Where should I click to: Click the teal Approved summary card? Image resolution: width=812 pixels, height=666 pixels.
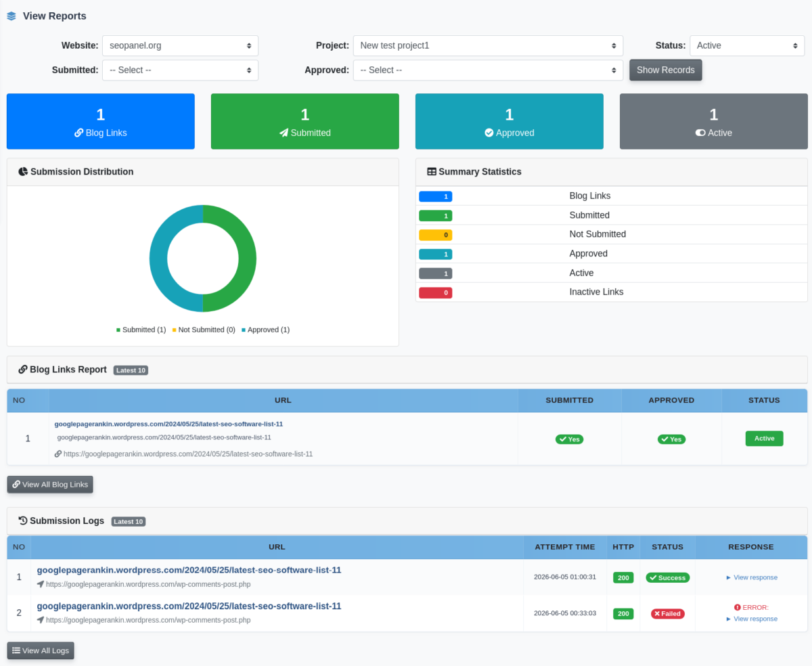[510, 121]
